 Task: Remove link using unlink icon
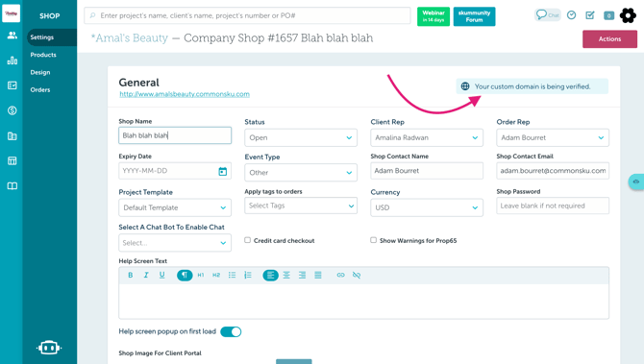[357, 275]
